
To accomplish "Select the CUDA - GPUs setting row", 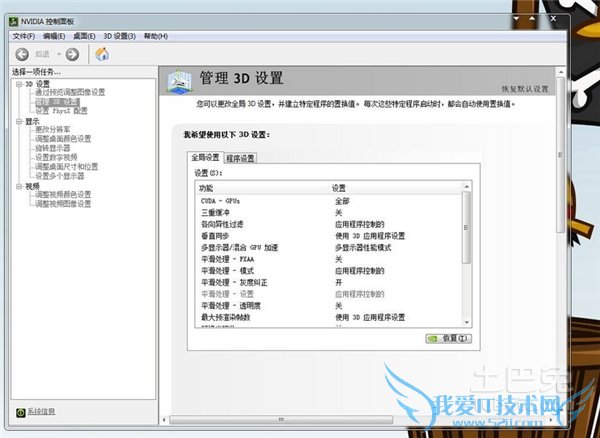I will tap(328, 201).
